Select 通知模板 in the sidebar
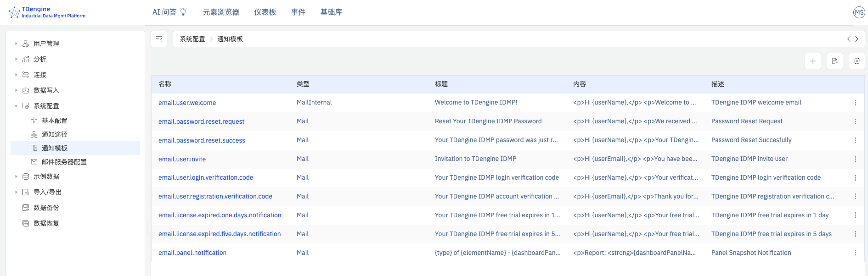868x276 pixels. pyautogui.click(x=75, y=148)
